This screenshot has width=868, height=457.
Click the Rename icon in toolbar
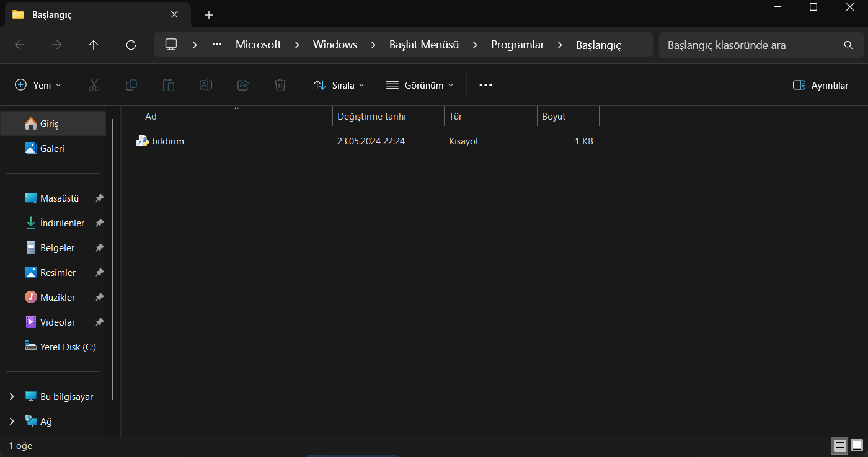tap(206, 85)
